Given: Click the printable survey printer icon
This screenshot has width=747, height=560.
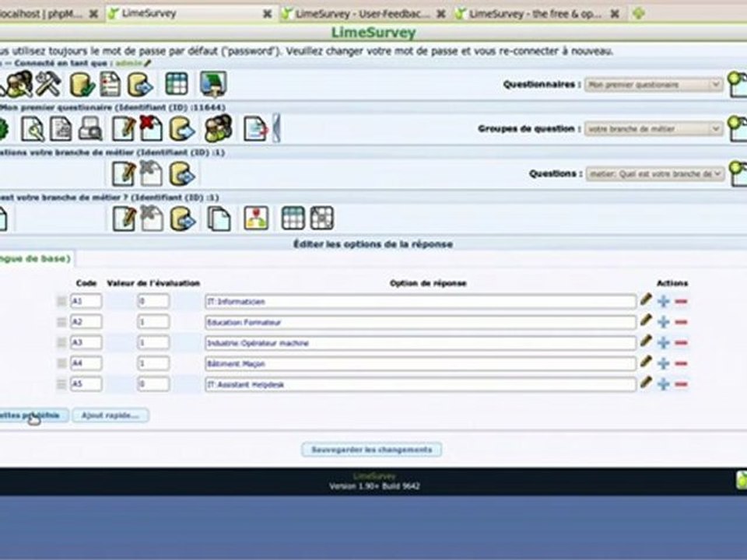Looking at the screenshot, I should (x=90, y=128).
